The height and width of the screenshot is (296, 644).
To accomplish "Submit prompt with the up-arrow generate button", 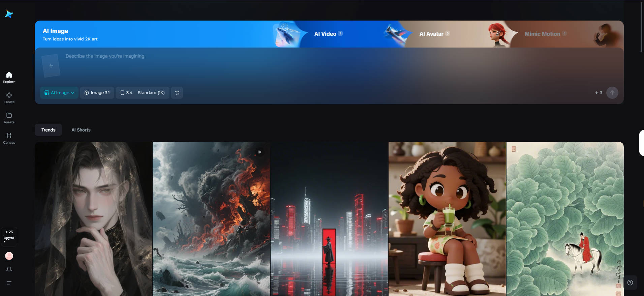I will click(x=612, y=93).
